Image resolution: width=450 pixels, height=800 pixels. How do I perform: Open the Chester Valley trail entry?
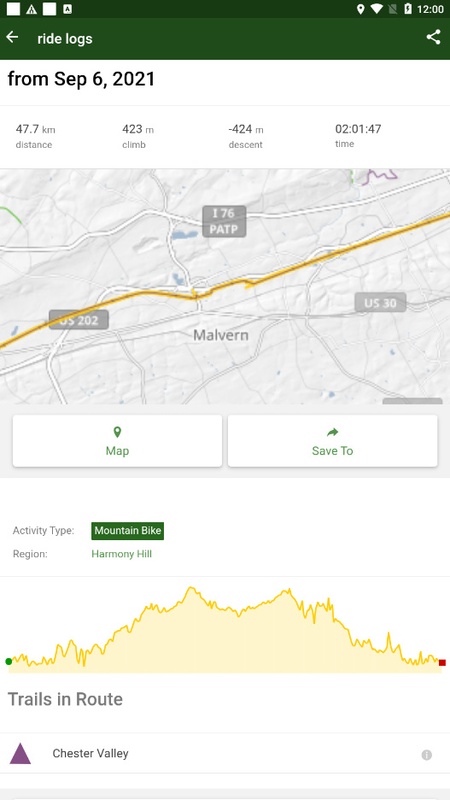pyautogui.click(x=225, y=754)
